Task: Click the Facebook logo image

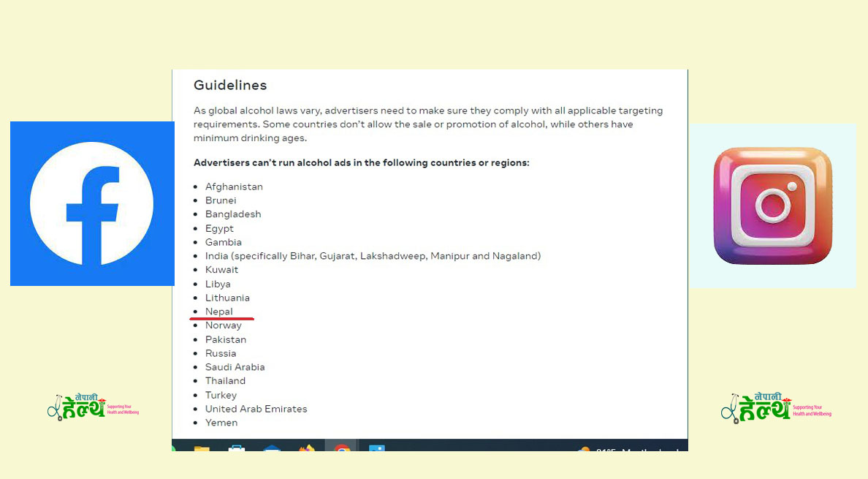Action: 93,203
